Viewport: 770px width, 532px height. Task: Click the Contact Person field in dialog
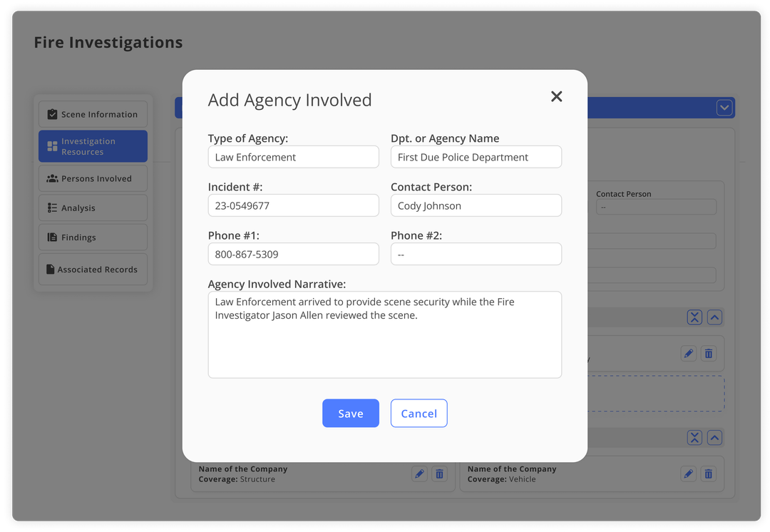pos(476,205)
